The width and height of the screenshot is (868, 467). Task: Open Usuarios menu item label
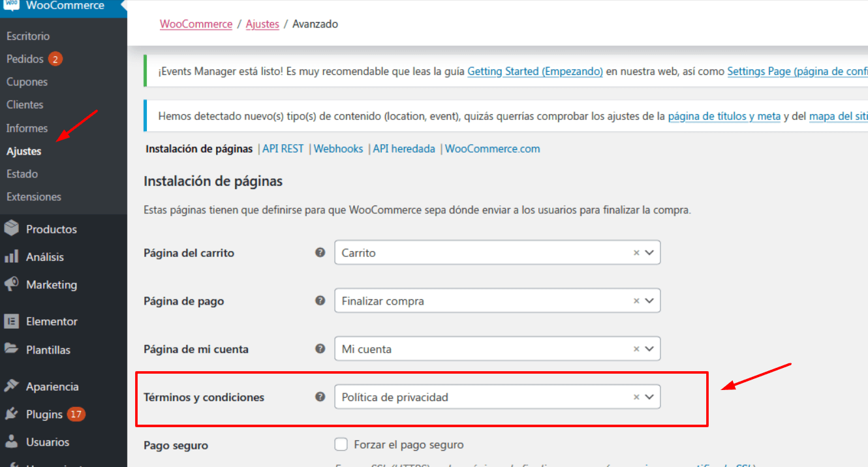point(48,442)
